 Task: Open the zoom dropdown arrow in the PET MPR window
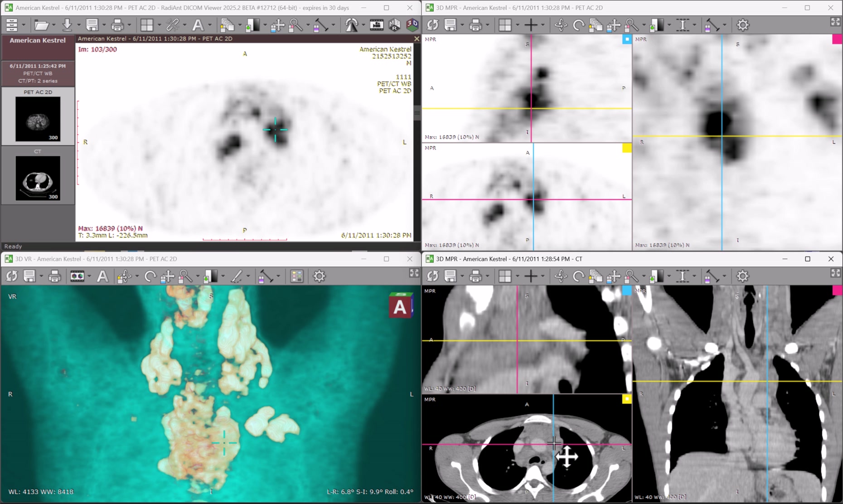tap(644, 25)
